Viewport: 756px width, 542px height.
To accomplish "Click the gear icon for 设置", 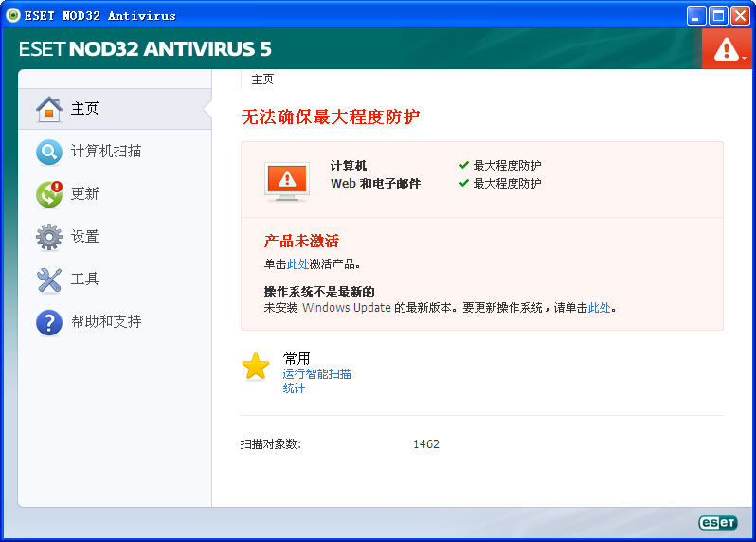I will coord(49,237).
